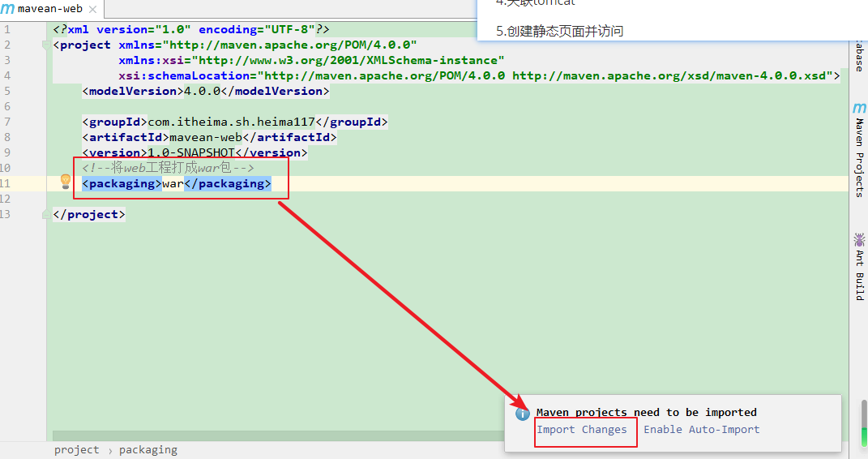This screenshot has width=868, height=459.
Task: Open the Maven Projects side panel
Action: tap(859, 150)
